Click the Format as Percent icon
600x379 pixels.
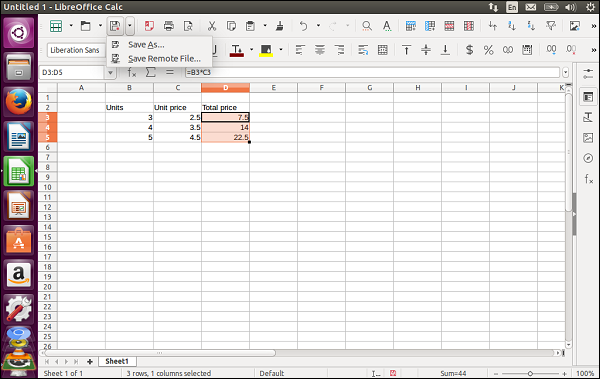pos(489,50)
